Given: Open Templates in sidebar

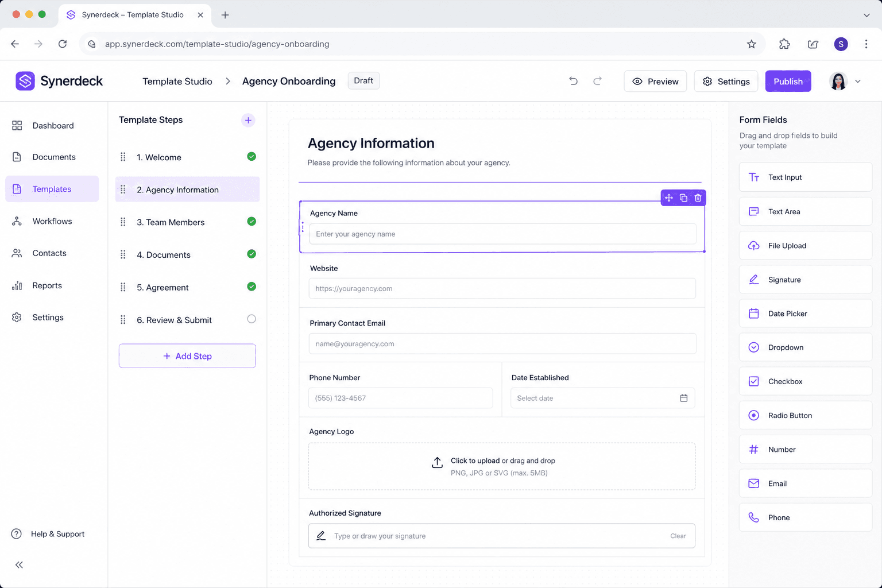Looking at the screenshot, I should click(x=52, y=189).
